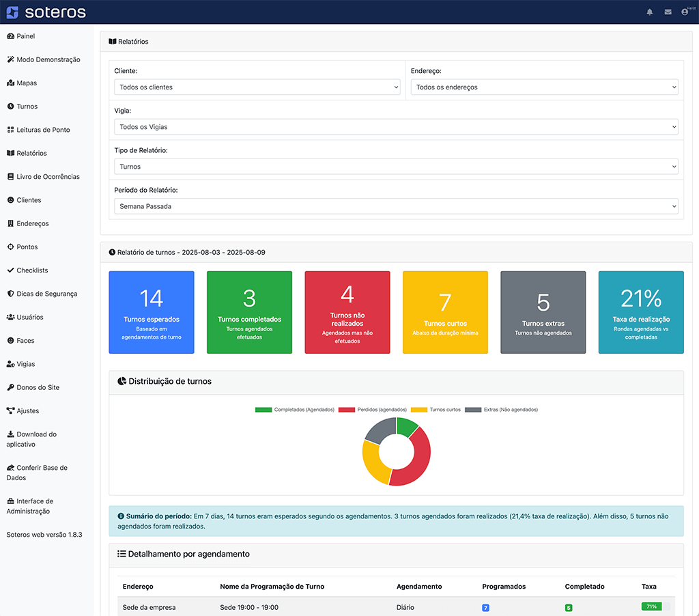Click the Dicas de Segurança shield icon
This screenshot has height=616, width=699.
tap(10, 294)
